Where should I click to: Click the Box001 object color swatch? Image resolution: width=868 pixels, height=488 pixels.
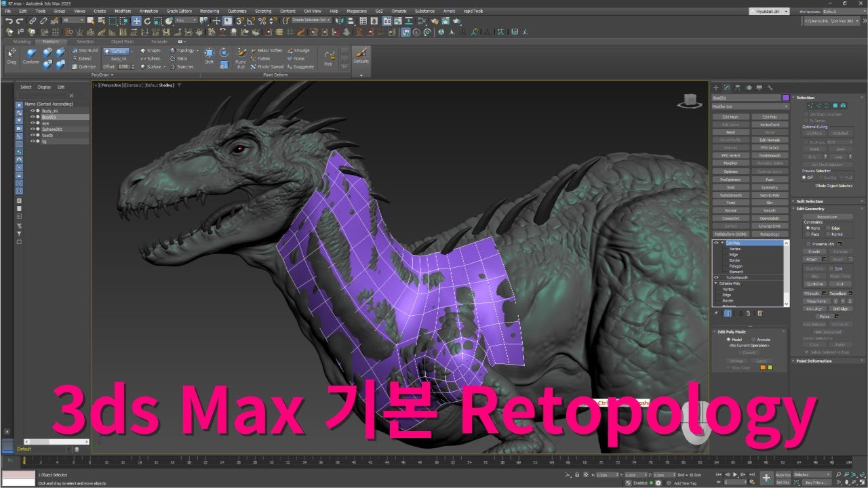(786, 98)
